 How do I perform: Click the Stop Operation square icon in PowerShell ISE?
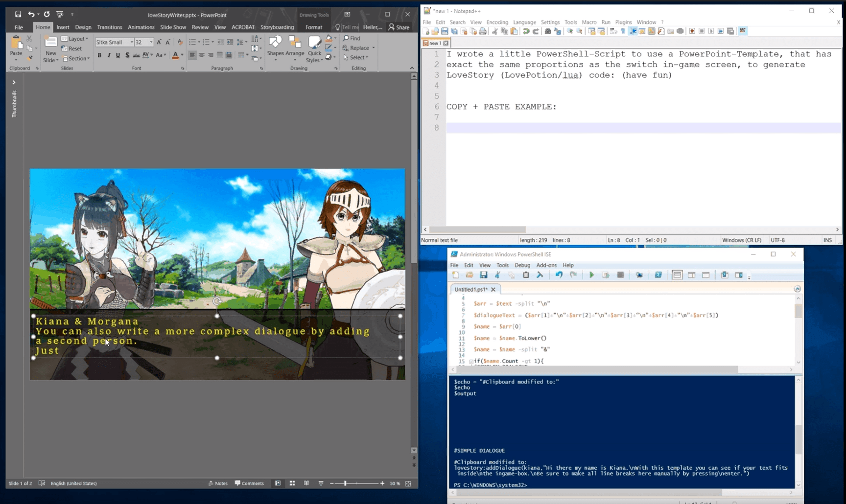(620, 275)
